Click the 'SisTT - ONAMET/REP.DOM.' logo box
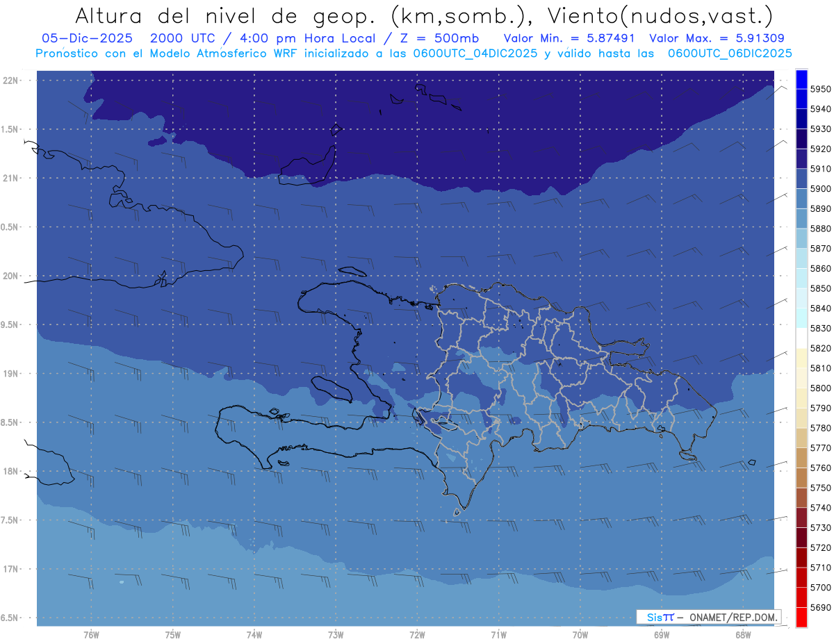The height and width of the screenshot is (644, 834). [x=709, y=617]
